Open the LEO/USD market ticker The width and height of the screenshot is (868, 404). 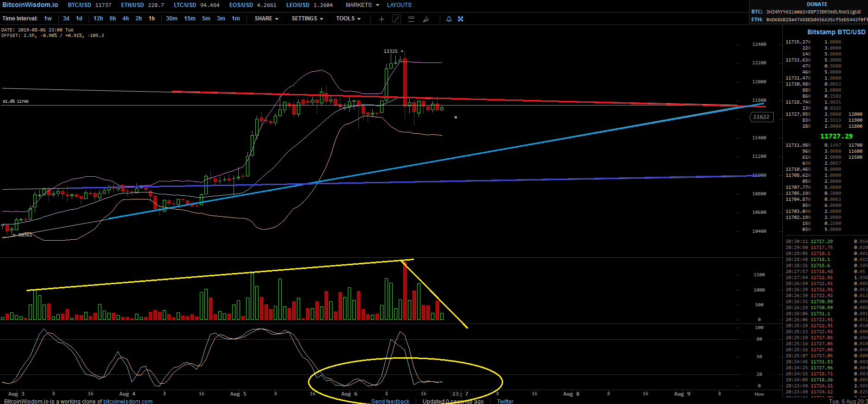pyautogui.click(x=309, y=5)
